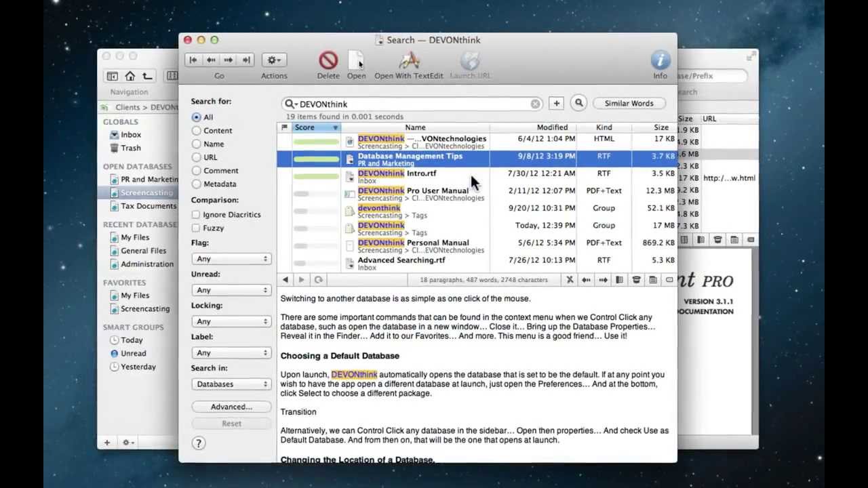Select the Metadata radio button

(197, 184)
